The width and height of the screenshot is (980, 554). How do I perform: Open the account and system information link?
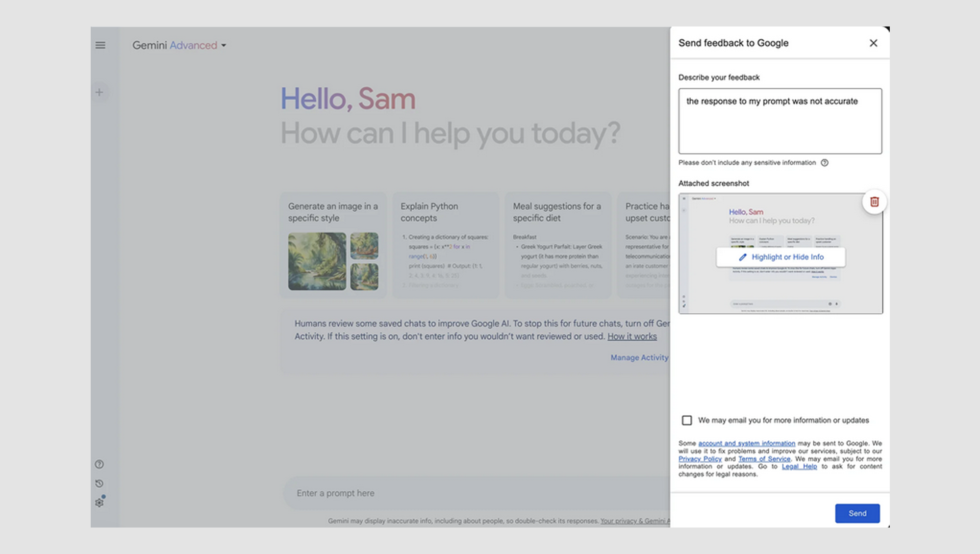[747, 443]
